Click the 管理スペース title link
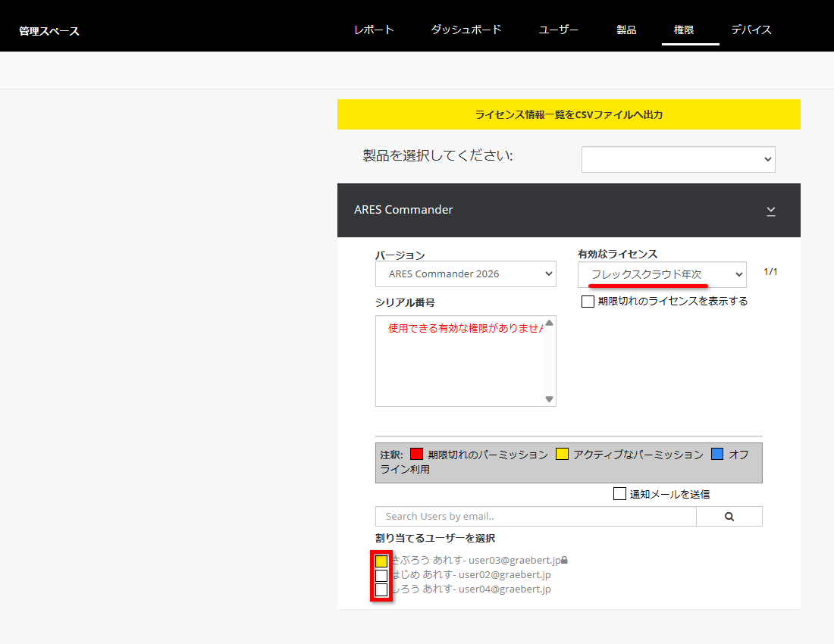The width and height of the screenshot is (834, 644). tap(49, 31)
